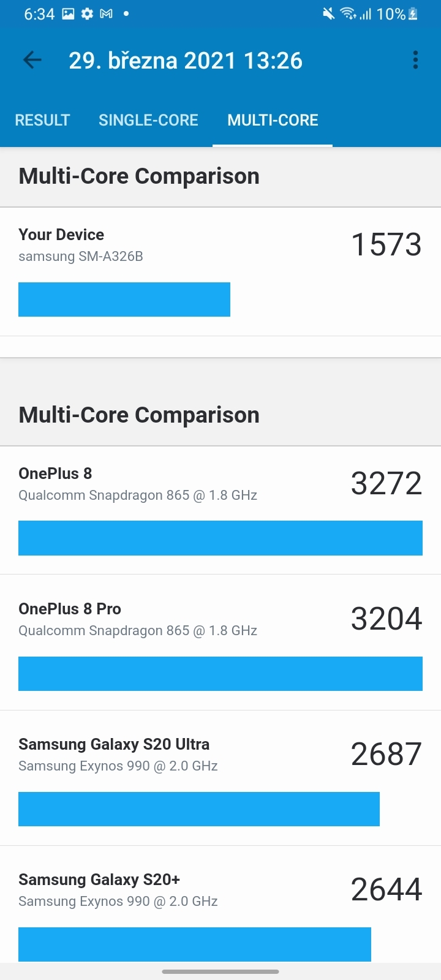The width and height of the screenshot is (441, 980).
Task: Tap the battery charging icon
Action: pos(413,13)
